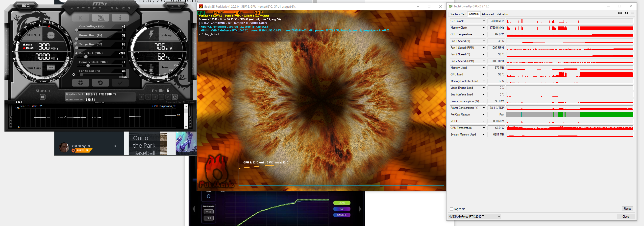Toggle link between Power and Temp limits
The height and width of the screenshot is (226, 644).
click(75, 44)
